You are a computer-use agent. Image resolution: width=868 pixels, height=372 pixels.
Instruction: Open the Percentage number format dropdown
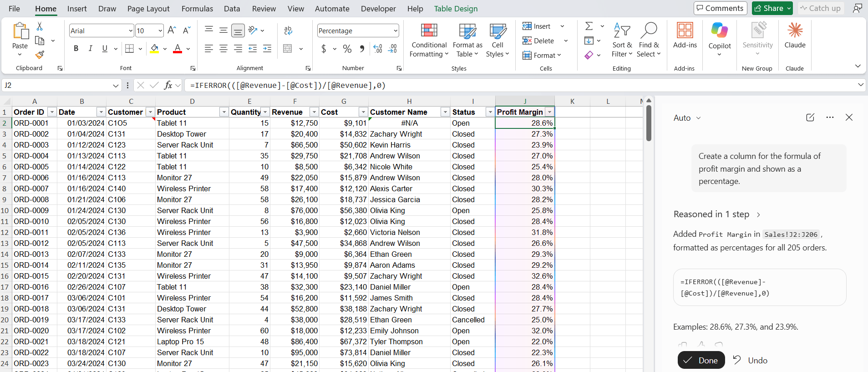coord(395,31)
